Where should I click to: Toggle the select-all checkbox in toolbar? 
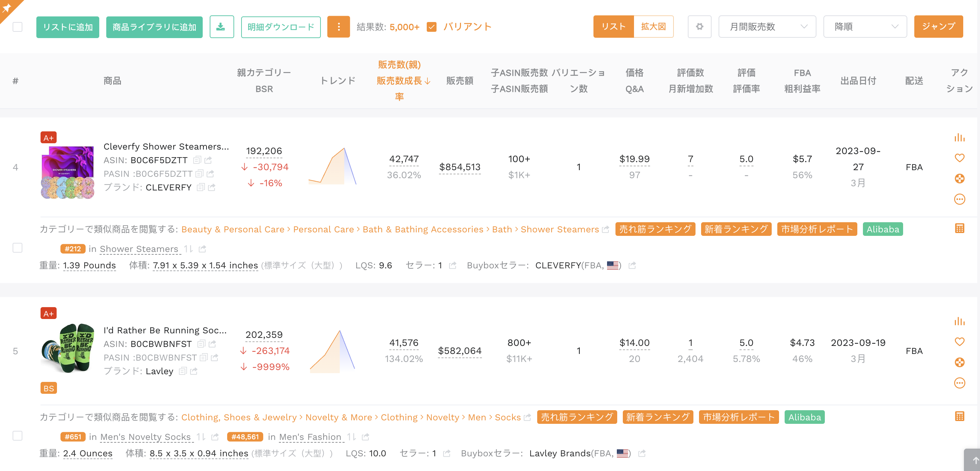point(17,27)
